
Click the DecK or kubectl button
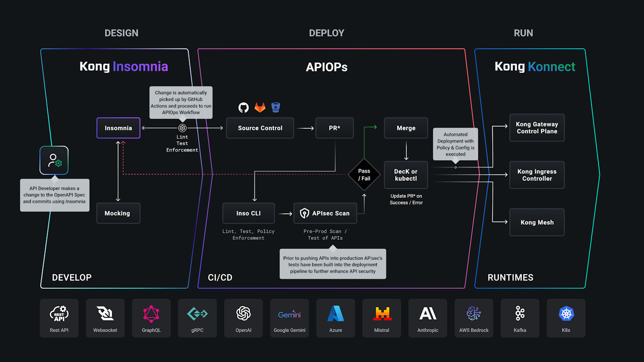click(x=406, y=174)
